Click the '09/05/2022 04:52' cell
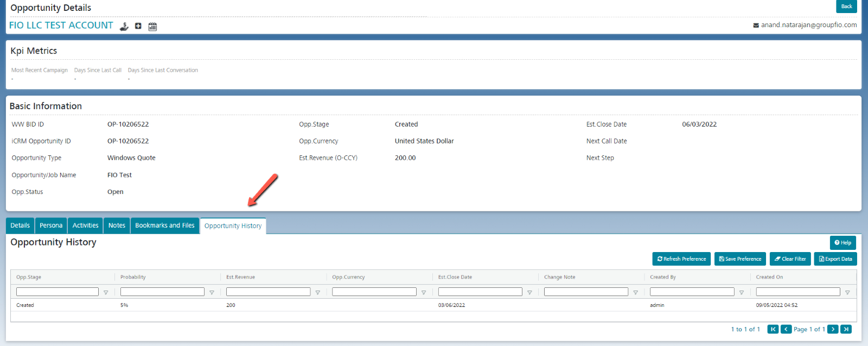This screenshot has width=868, height=346. click(x=777, y=305)
